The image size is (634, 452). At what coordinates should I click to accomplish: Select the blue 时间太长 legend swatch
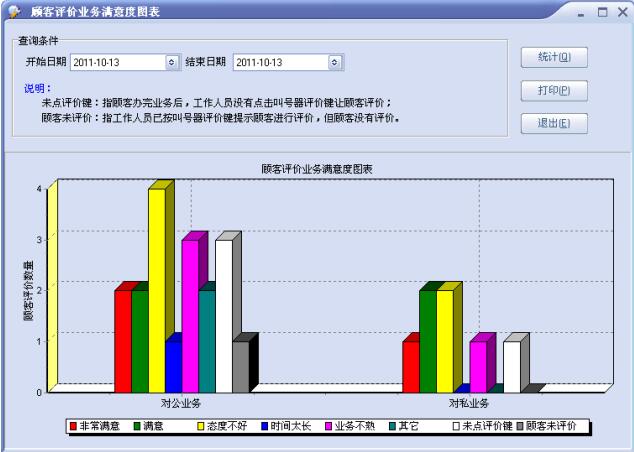[263, 426]
